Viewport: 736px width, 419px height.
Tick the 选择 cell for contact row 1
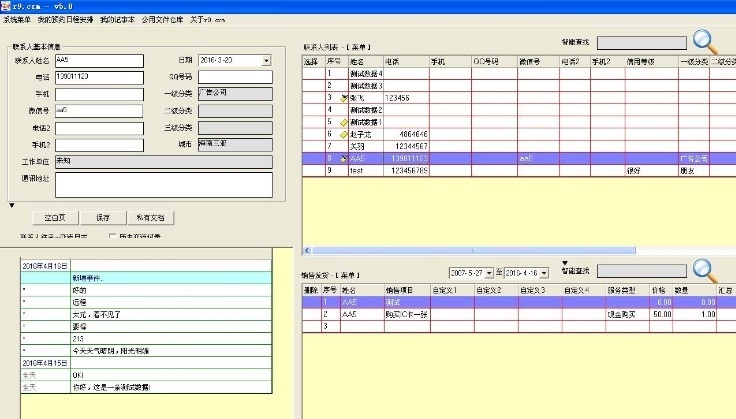(310, 74)
